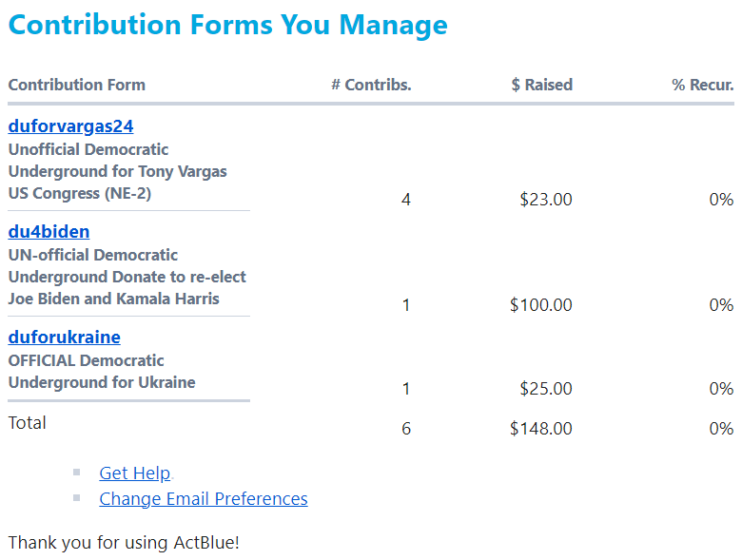This screenshot has height=560, width=742.
Task: Click the Tony Vargas US Congress description text
Action: (117, 171)
